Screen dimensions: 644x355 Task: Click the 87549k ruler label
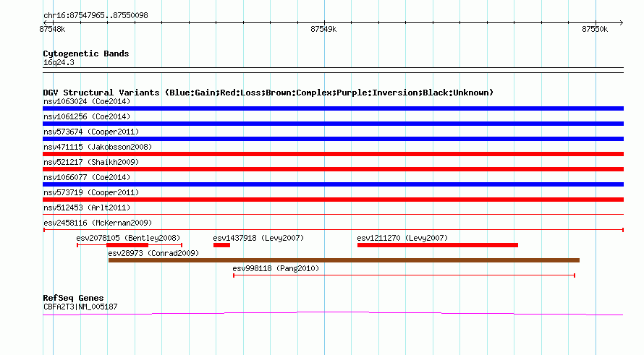(x=323, y=29)
